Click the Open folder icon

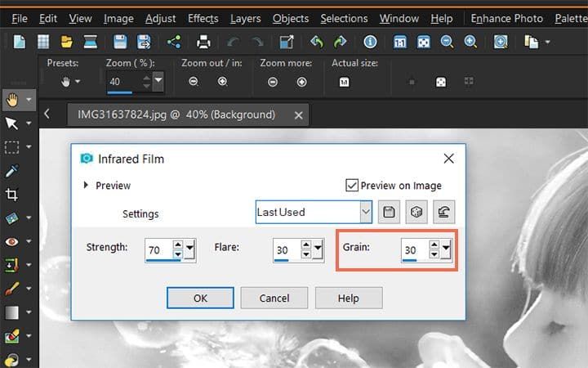click(x=67, y=42)
